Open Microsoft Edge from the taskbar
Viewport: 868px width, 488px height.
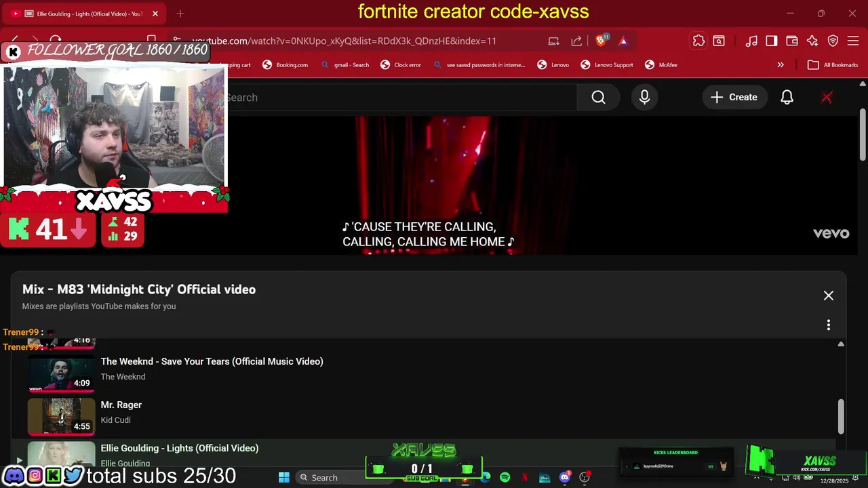[x=486, y=477]
